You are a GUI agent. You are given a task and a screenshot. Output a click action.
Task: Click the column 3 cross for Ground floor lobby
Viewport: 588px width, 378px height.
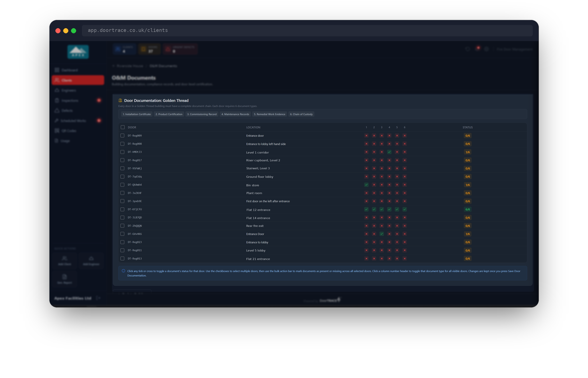coord(382,176)
